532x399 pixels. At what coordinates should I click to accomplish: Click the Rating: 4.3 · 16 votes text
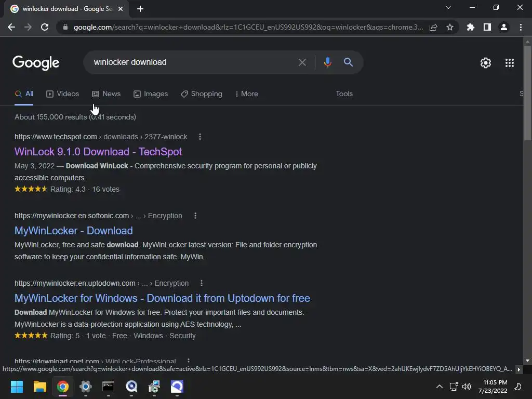pos(85,189)
